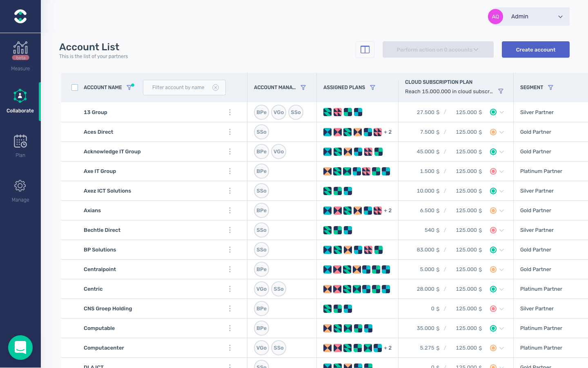Open the Plan calendar section in sidebar
588x368 pixels.
20,145
